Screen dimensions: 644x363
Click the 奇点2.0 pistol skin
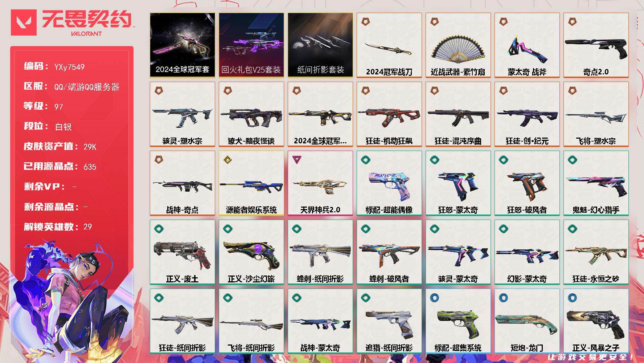596,45
